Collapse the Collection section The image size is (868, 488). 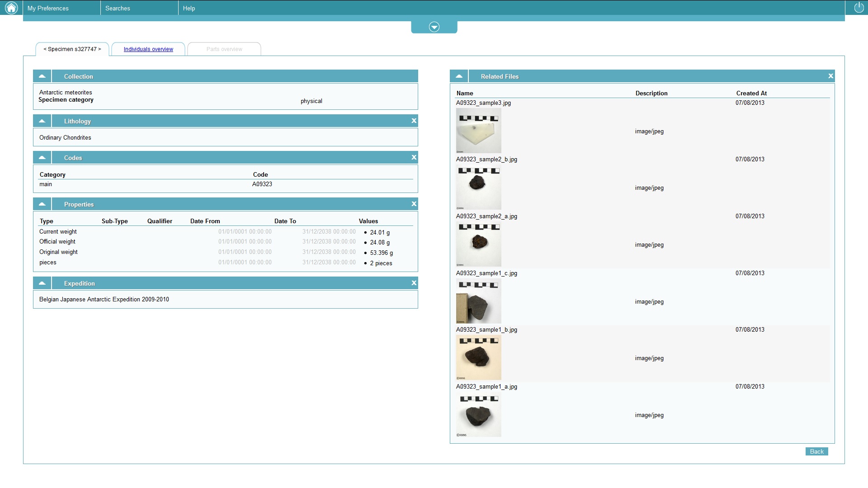click(x=42, y=76)
